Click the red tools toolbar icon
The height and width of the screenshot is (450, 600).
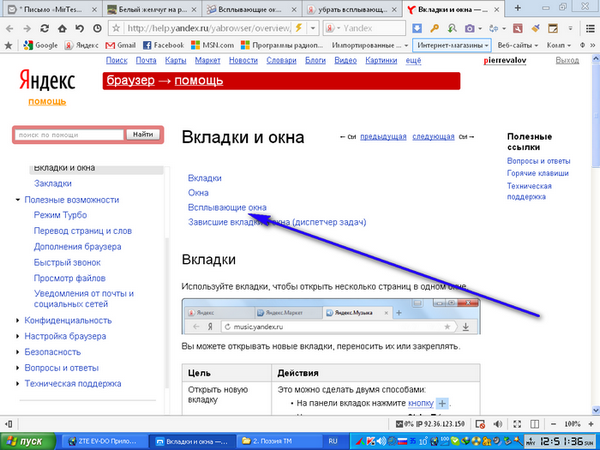517,28
